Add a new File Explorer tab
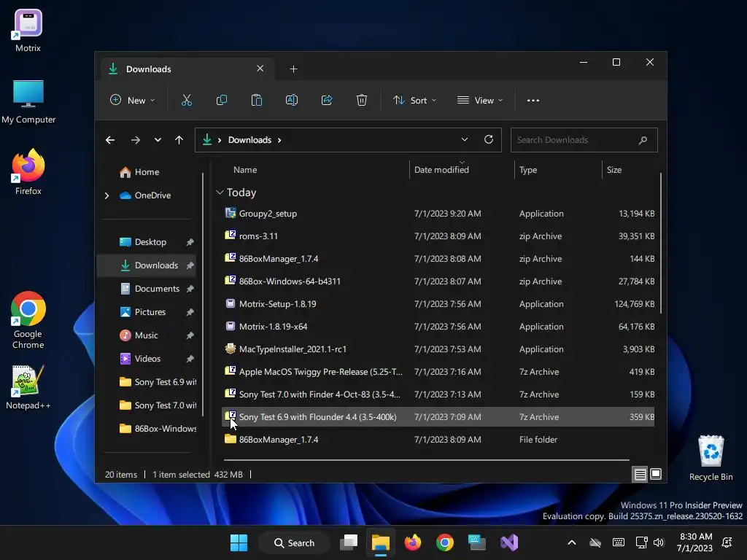The width and height of the screenshot is (747, 560). pos(293,69)
